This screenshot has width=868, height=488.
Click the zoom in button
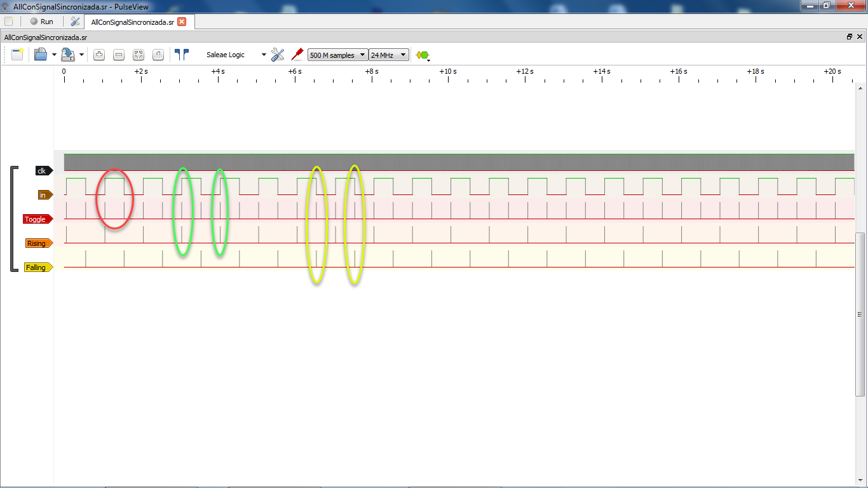(99, 55)
